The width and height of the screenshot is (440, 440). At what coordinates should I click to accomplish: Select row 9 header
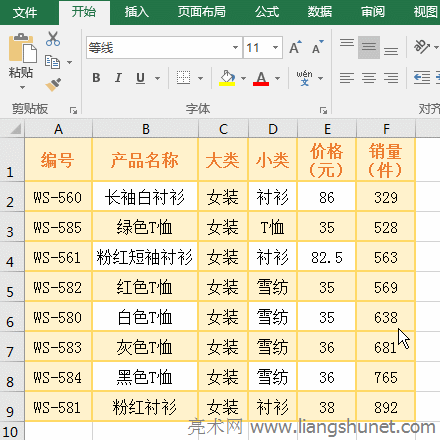12,407
